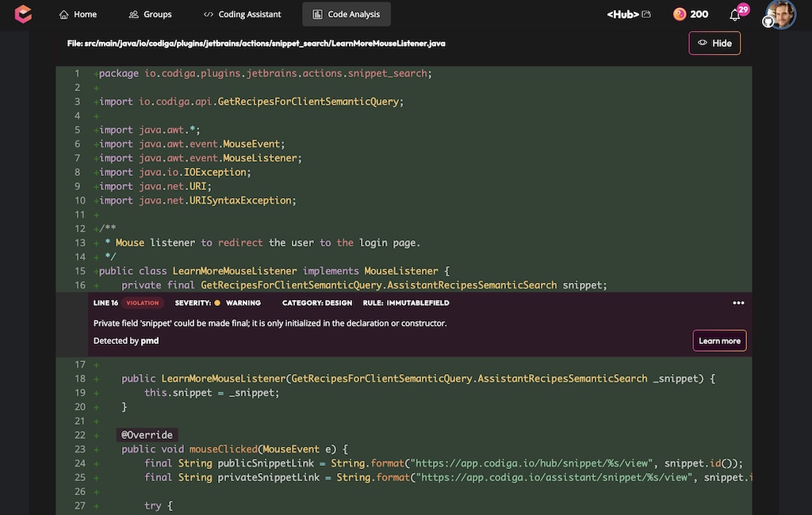Click line 15 class declaration
812x515 pixels.
tap(274, 271)
